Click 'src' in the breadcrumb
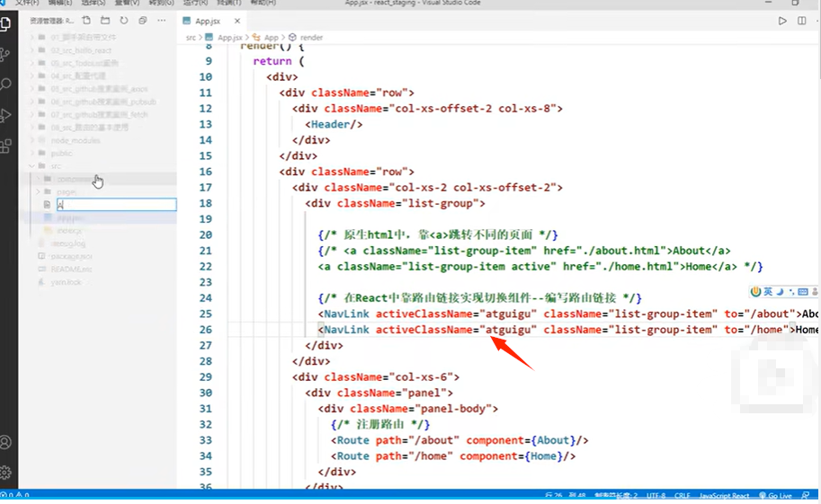 191,37
